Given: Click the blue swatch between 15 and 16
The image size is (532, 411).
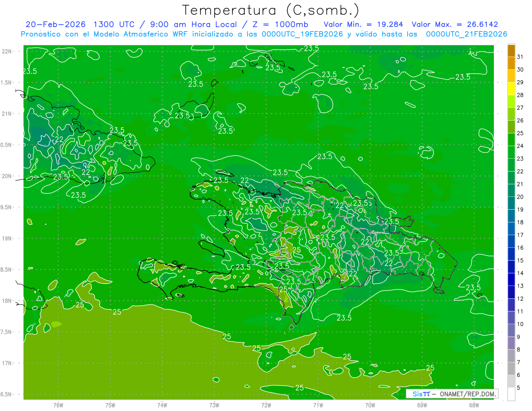Looking at the screenshot, I should [511, 254].
